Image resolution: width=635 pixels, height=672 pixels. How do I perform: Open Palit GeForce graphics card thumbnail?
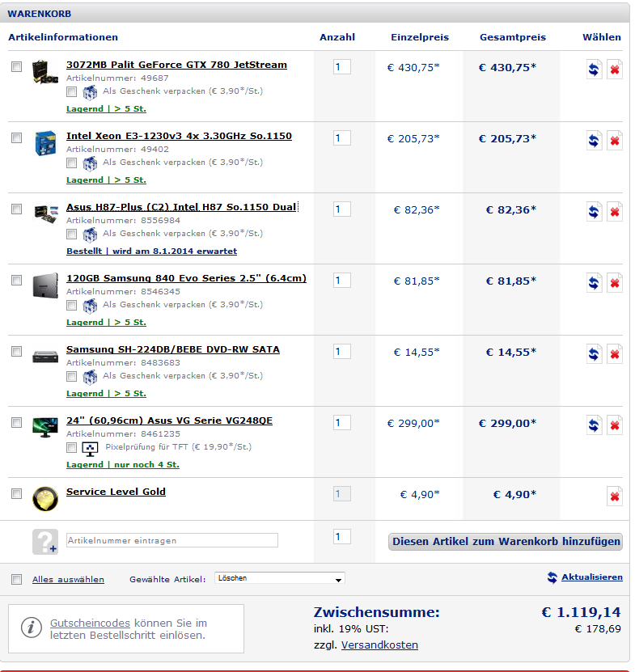pyautogui.click(x=45, y=71)
